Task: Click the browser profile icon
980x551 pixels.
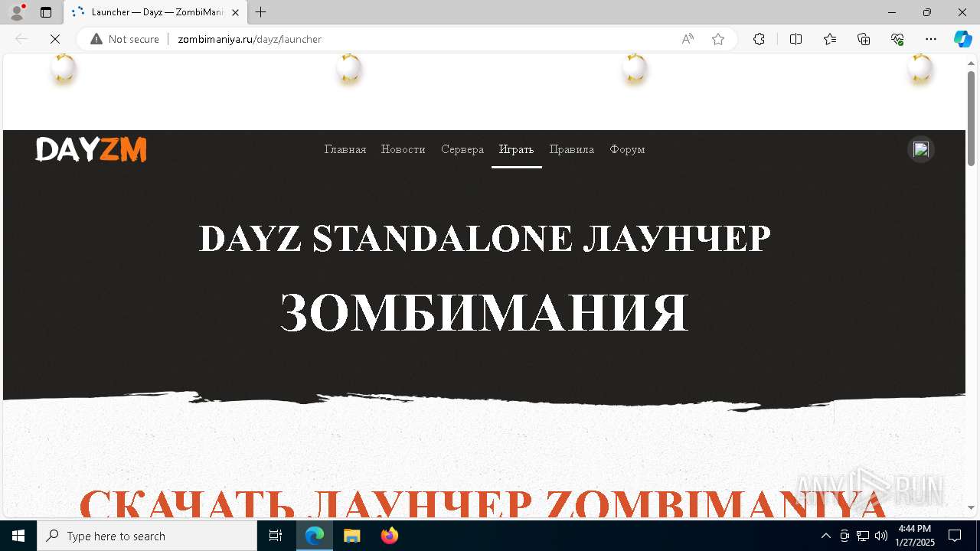Action: point(17,12)
